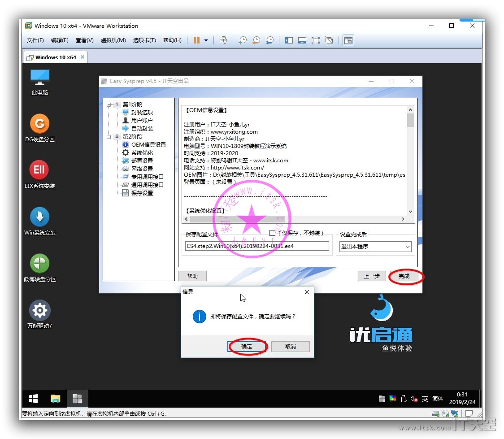Screen dimensions: 504x439
Task: Close the Windows 10 x64 tab
Action: [x=83, y=57]
